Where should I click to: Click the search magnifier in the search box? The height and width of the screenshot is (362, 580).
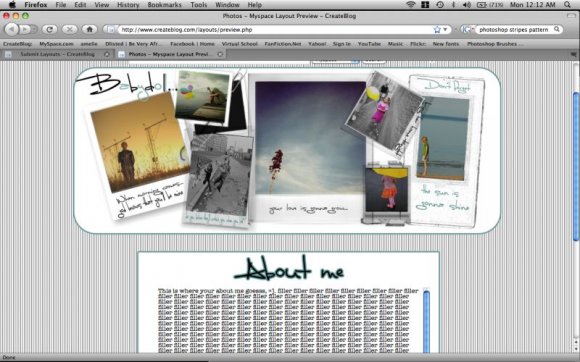[557, 29]
